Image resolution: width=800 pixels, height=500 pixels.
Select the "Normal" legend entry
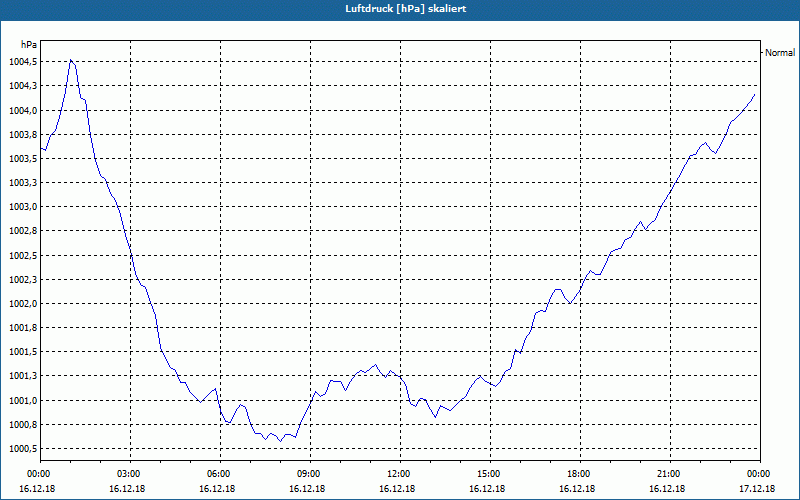[x=780, y=53]
